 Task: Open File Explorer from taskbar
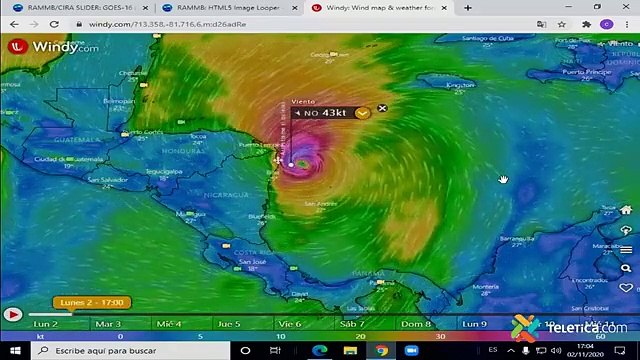coord(350,351)
